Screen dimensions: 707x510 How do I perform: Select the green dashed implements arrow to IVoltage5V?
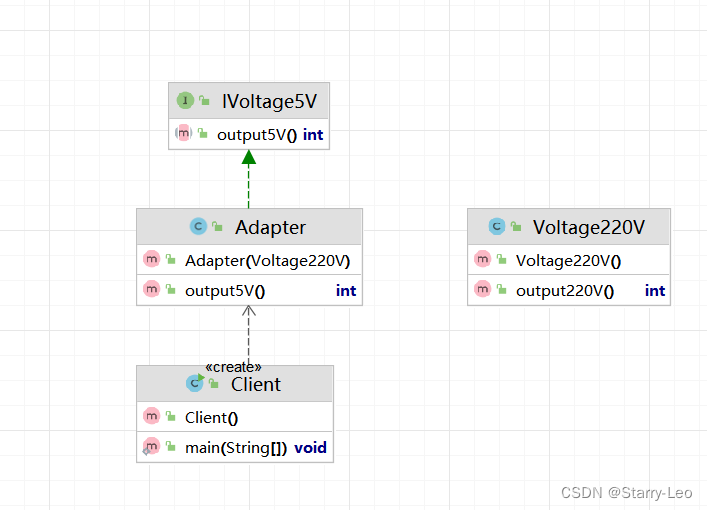[248, 179]
